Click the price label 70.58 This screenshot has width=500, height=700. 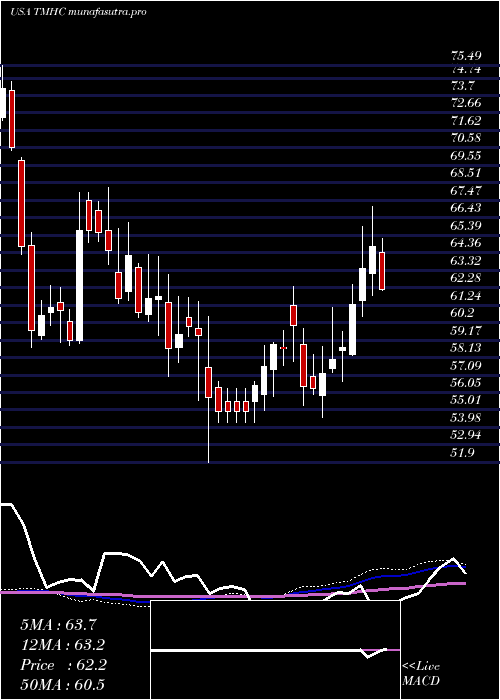click(466, 138)
